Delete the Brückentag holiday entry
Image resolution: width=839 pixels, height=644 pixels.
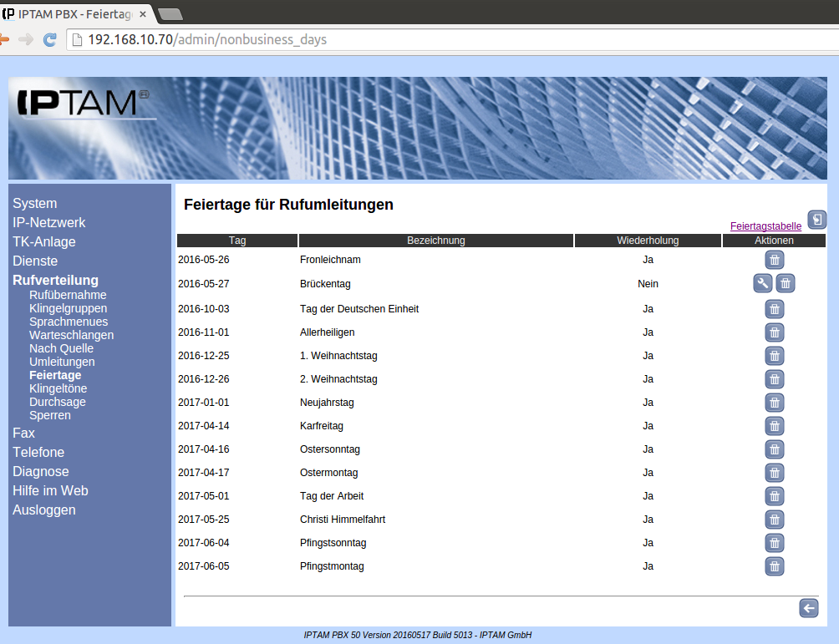pos(785,283)
